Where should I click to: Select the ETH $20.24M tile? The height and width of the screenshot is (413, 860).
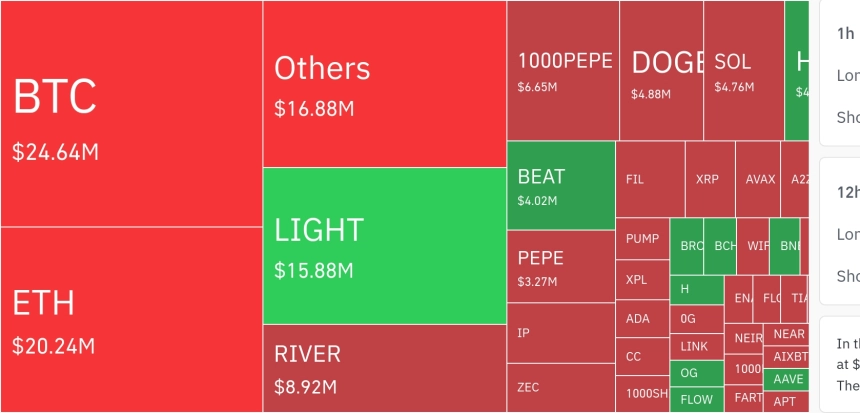point(131,320)
